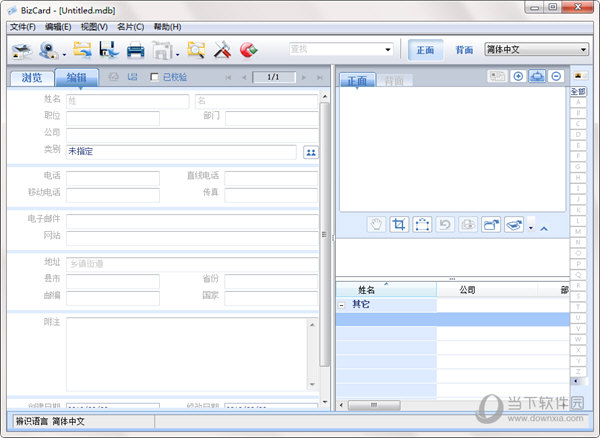
Task: Switch to the 浏览 tab
Action: pos(32,78)
